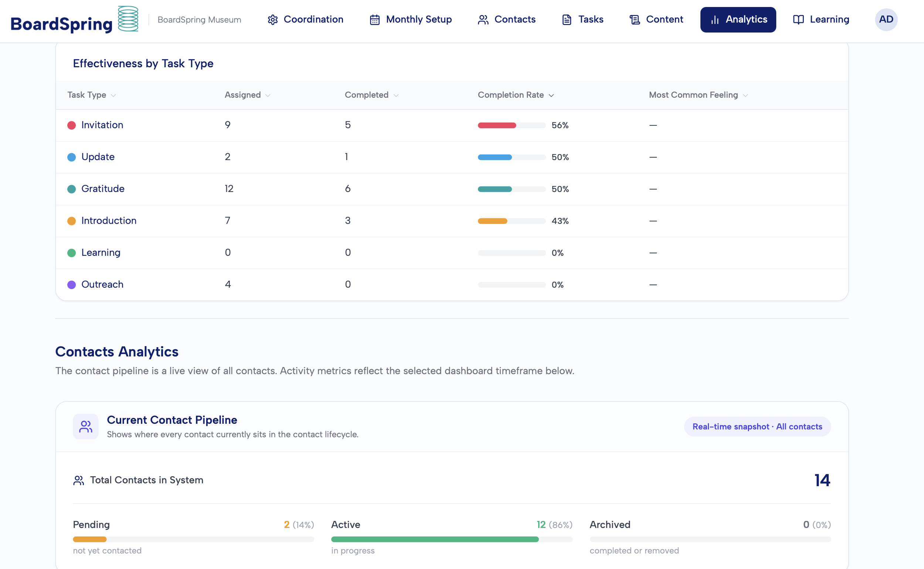This screenshot has height=569, width=924.
Task: Click the orange Introduction dot
Action: 71,221
